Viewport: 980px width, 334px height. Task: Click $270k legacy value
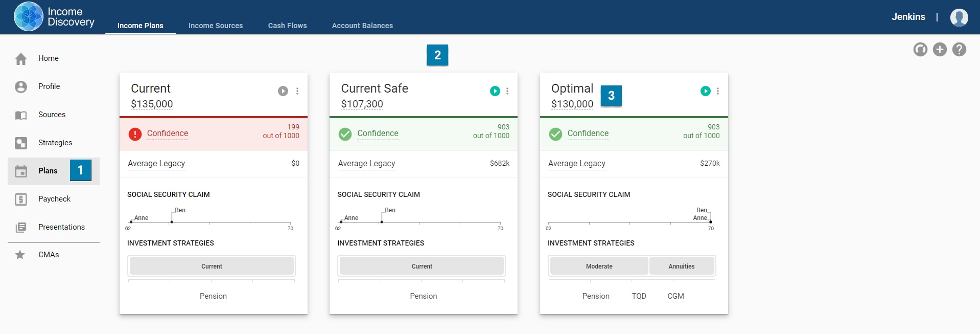coord(710,163)
